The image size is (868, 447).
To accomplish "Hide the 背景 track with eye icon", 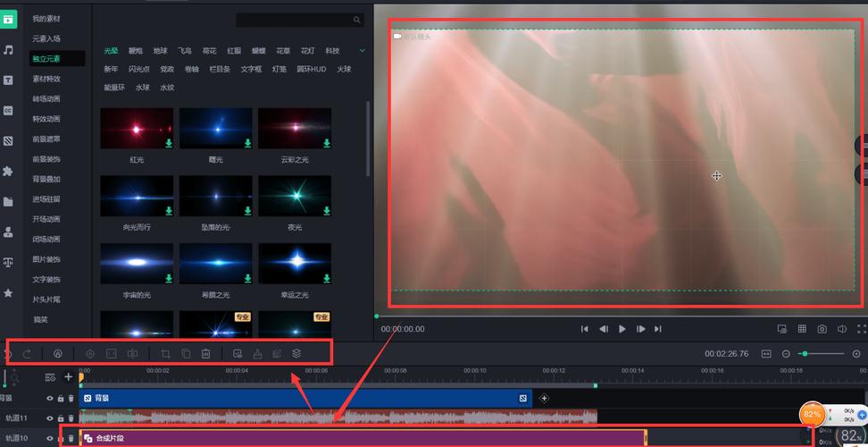I will click(x=50, y=398).
